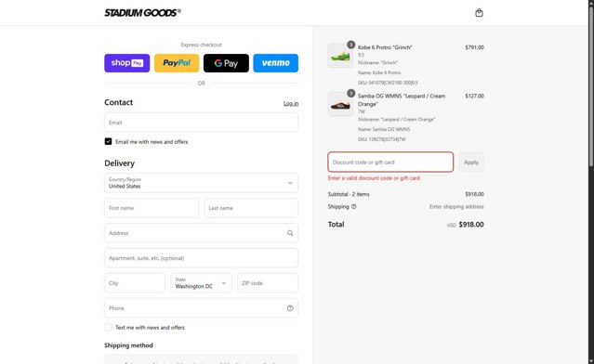Open the shopping bag cart icon
The image size is (594, 364).
tap(479, 13)
